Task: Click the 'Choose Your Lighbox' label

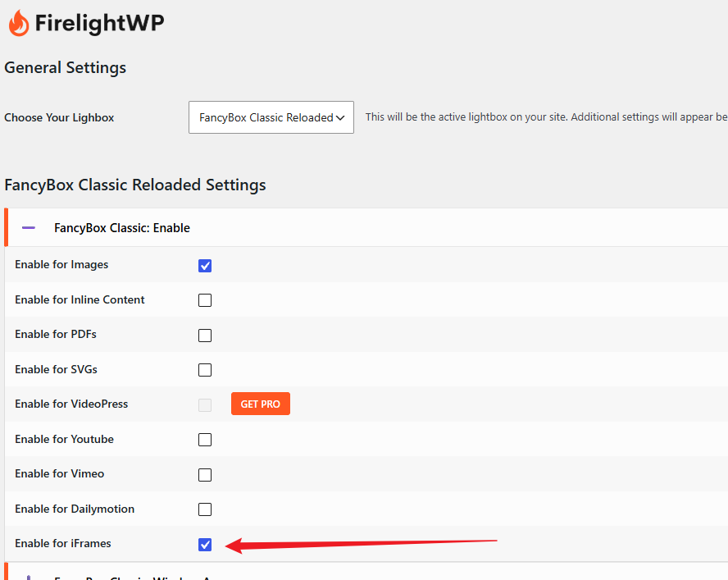Action: (x=59, y=117)
